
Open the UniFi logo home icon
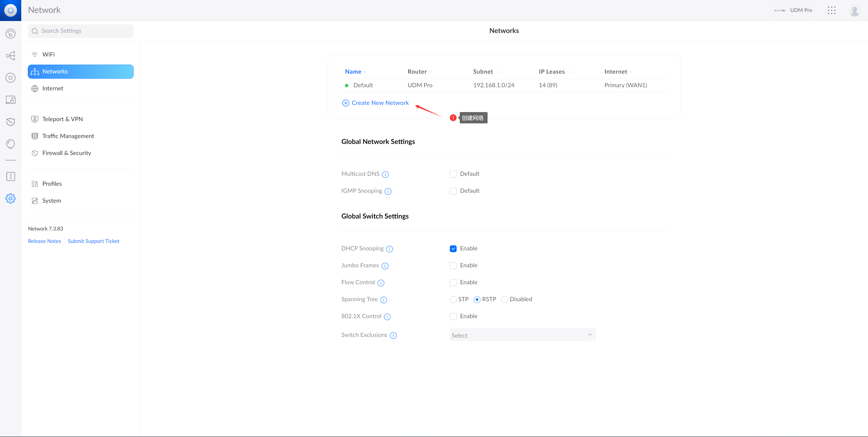click(x=10, y=10)
